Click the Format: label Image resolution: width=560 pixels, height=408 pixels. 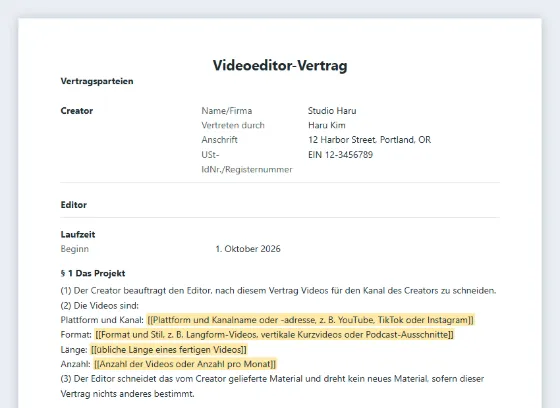coord(76,335)
